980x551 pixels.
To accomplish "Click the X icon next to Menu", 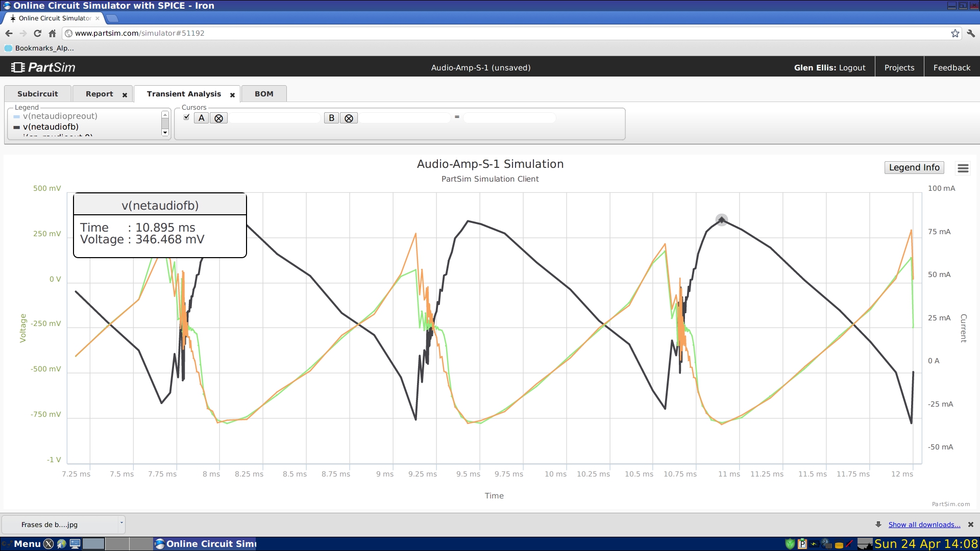I will click(48, 544).
